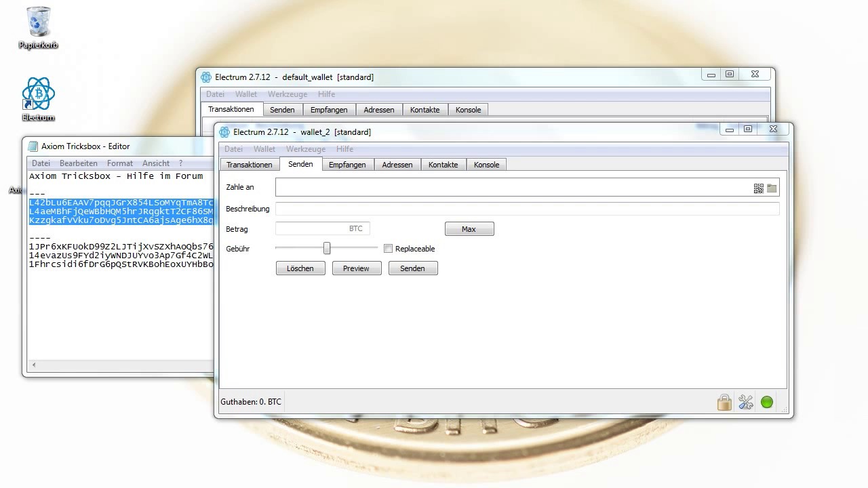Click the left scroll arrow in the Editor
This screenshot has width=868, height=488.
[34, 365]
